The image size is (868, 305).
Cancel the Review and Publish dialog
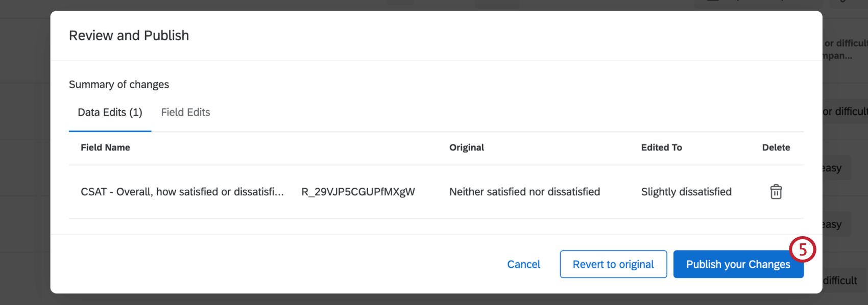(523, 264)
